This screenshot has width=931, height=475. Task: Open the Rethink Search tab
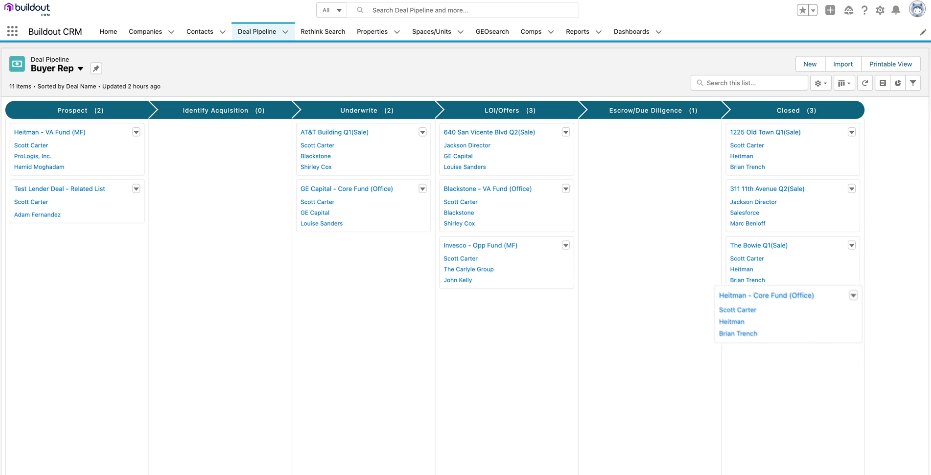point(322,32)
